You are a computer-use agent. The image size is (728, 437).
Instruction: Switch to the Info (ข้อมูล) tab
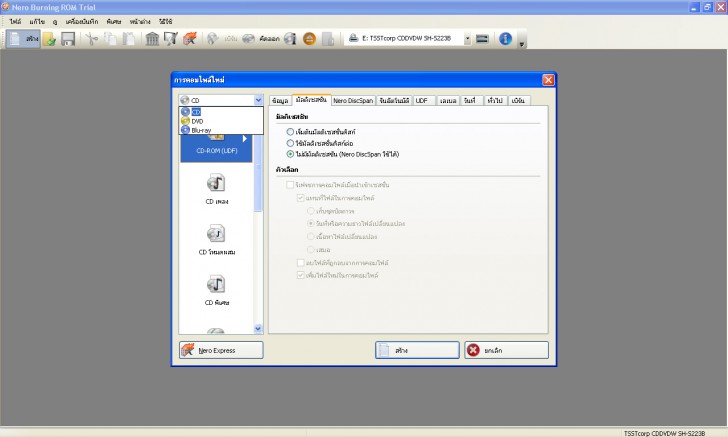280,100
